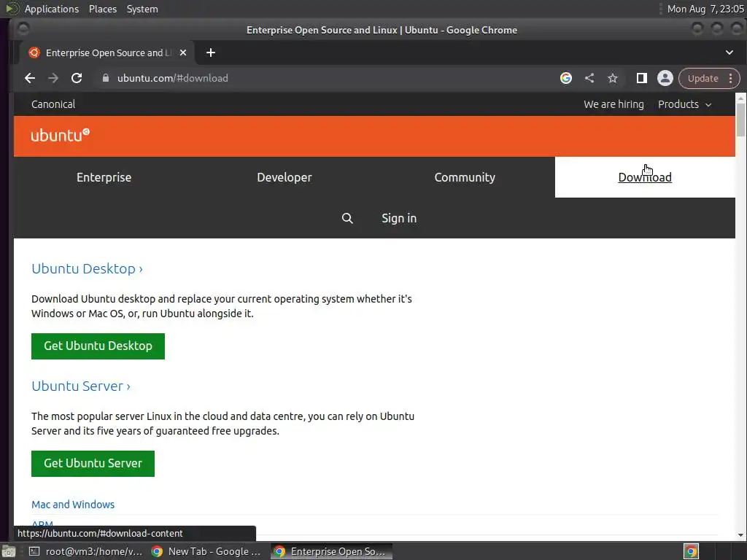This screenshot has height=560, width=747.
Task: Open the Chrome side panel icon
Action: click(642, 78)
